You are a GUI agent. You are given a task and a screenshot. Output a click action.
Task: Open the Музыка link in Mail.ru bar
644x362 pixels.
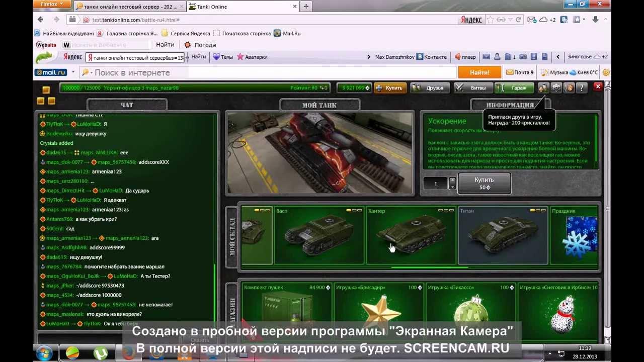[x=554, y=72]
